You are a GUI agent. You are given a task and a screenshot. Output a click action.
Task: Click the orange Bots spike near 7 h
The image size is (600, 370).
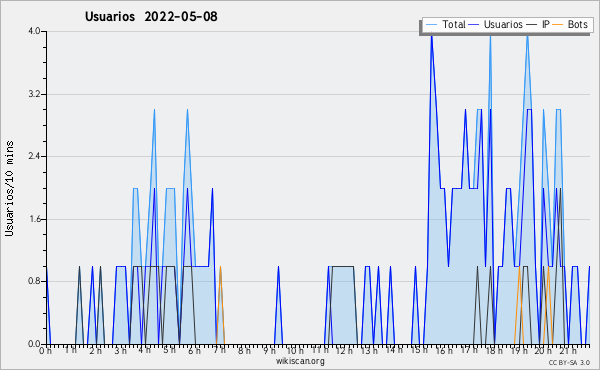click(220, 305)
